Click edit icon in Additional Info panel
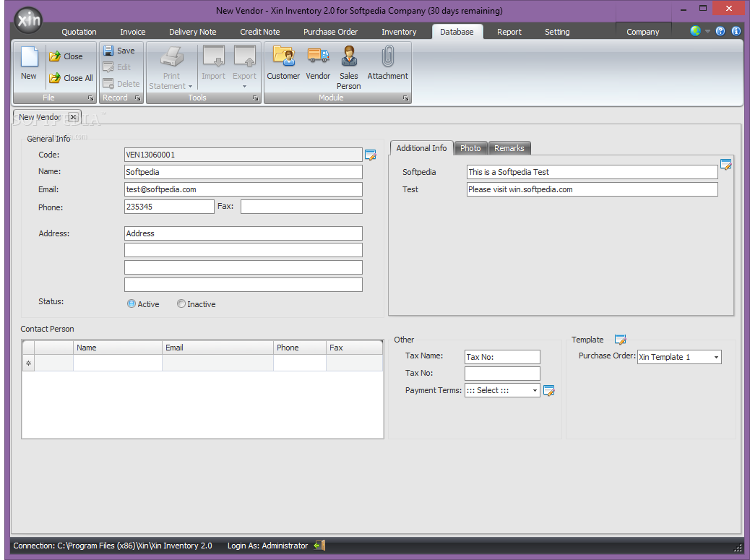The image size is (750, 560). pyautogui.click(x=725, y=165)
